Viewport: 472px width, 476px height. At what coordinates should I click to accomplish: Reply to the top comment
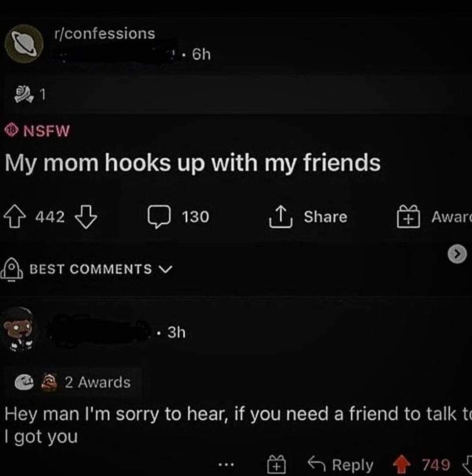coord(340,464)
